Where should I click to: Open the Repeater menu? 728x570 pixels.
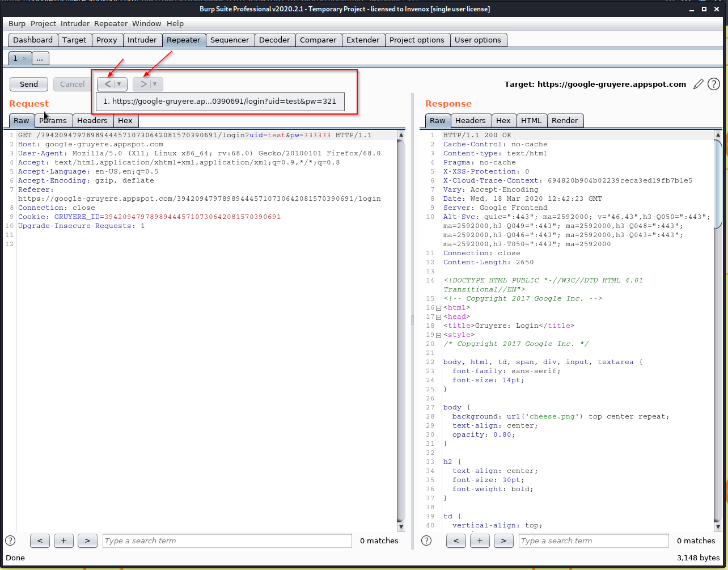coord(111,23)
